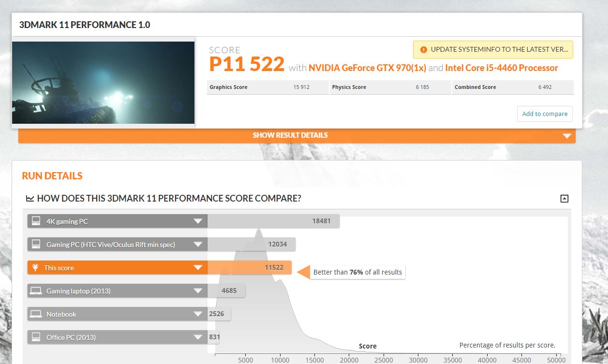Viewport: 608px width, 364px height.
Task: Click the white arrow on Show Result Details bar
Action: point(567,136)
